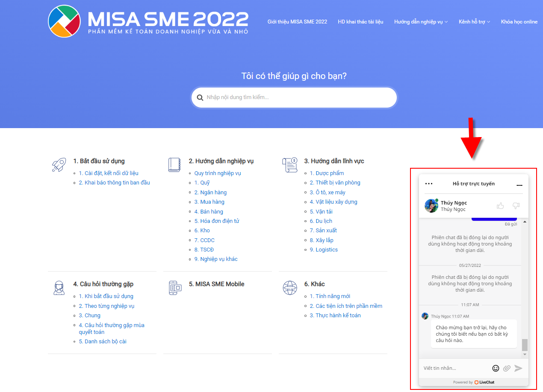Open the Khóa học online menu item

[519, 22]
